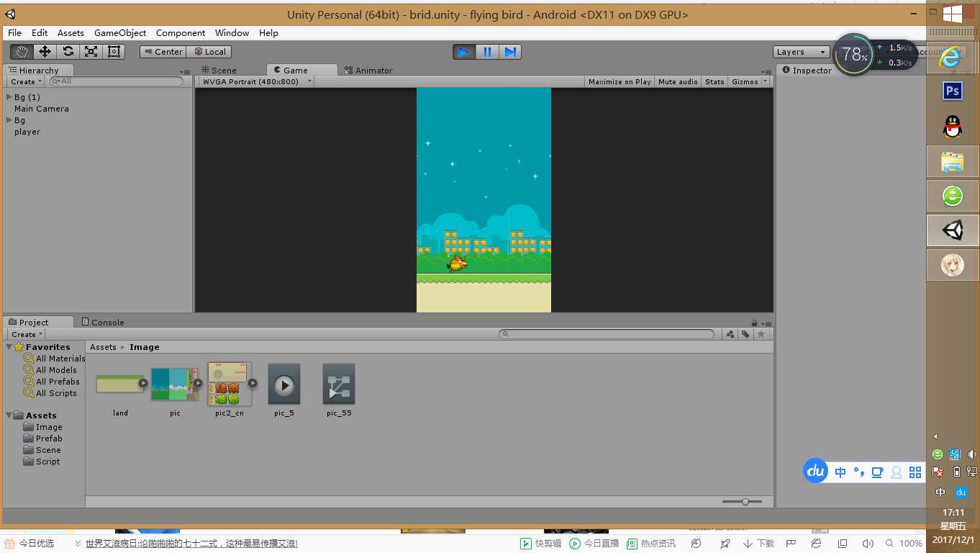Select the Inspector tab
Viewport: 980px width, 553px height.
coord(807,71)
